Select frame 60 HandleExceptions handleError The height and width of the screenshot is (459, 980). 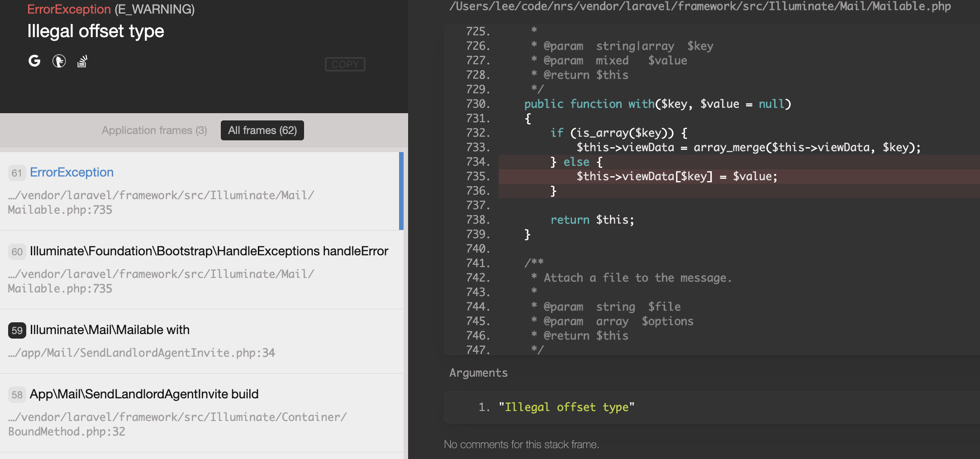(x=202, y=270)
